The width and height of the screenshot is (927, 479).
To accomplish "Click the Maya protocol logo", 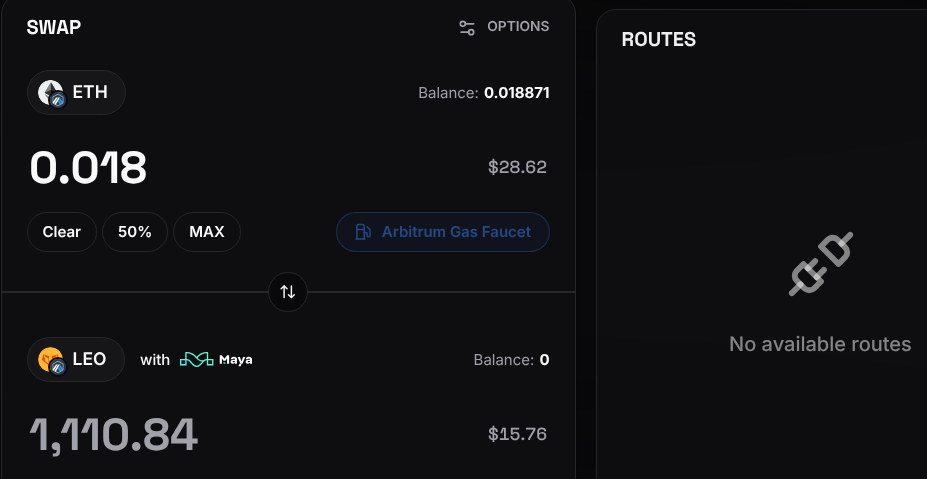I will [x=216, y=359].
